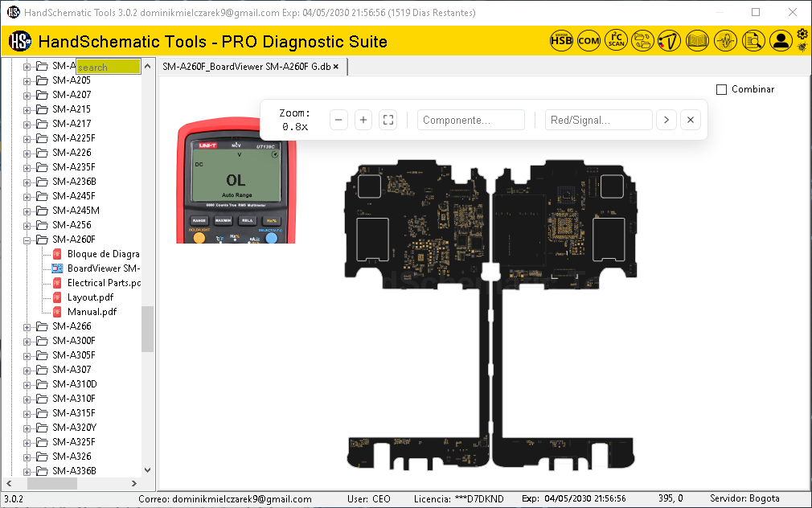Open the multimeter probe tool icon

point(670,40)
